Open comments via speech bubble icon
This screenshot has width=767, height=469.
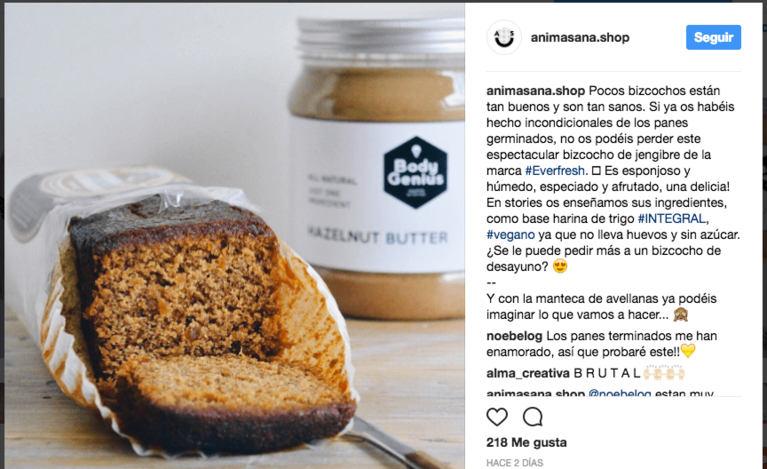[x=532, y=417]
